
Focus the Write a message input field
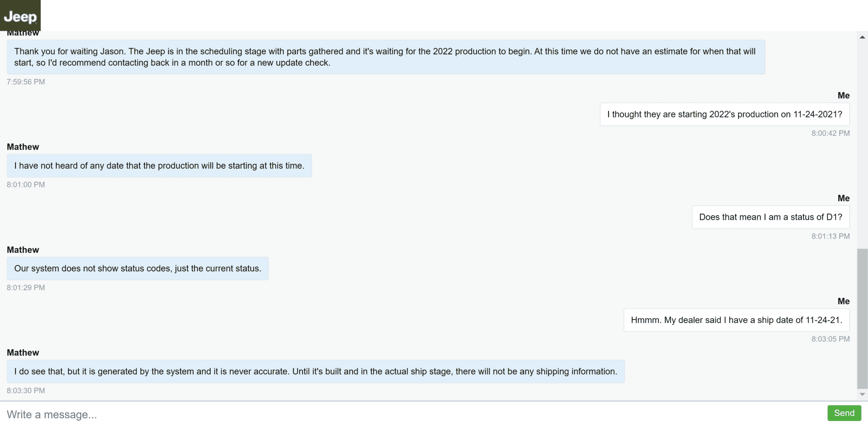point(411,414)
